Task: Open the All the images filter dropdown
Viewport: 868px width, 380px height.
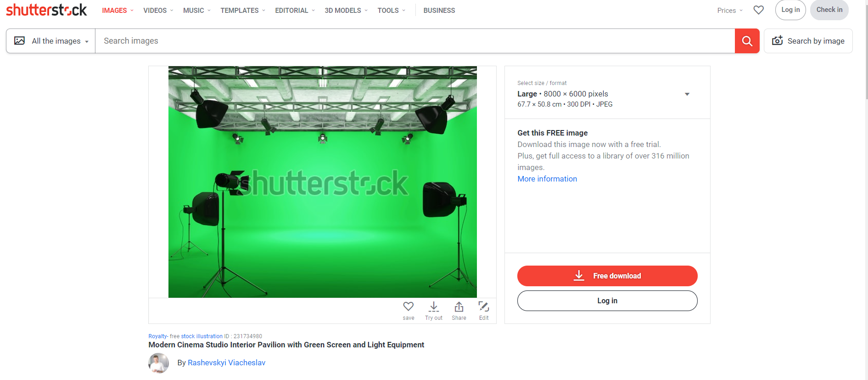Action: coord(51,41)
